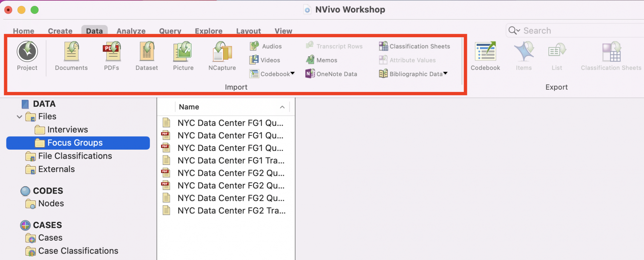Click Codebook in the Import group
This screenshot has width=644, height=260.
tap(269, 74)
